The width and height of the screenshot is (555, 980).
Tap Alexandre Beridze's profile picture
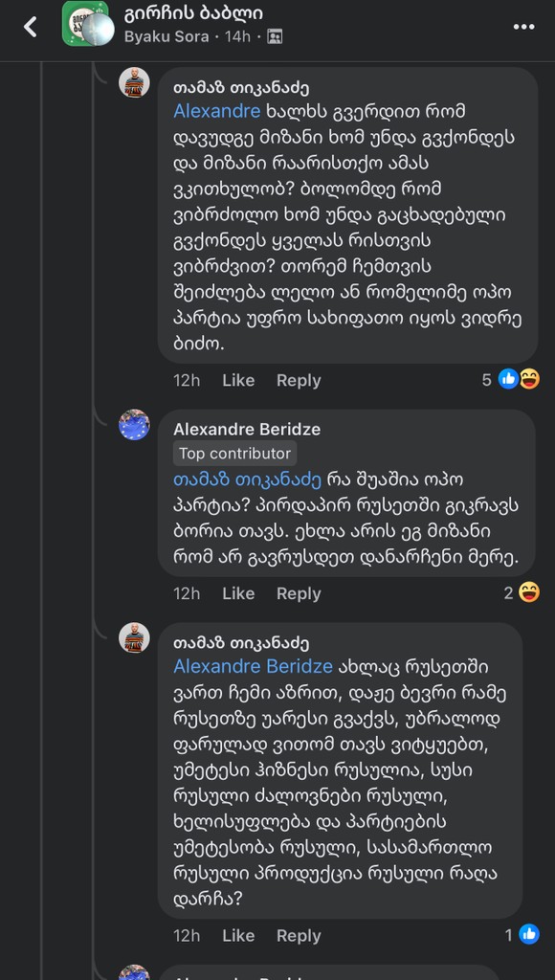[x=135, y=426]
